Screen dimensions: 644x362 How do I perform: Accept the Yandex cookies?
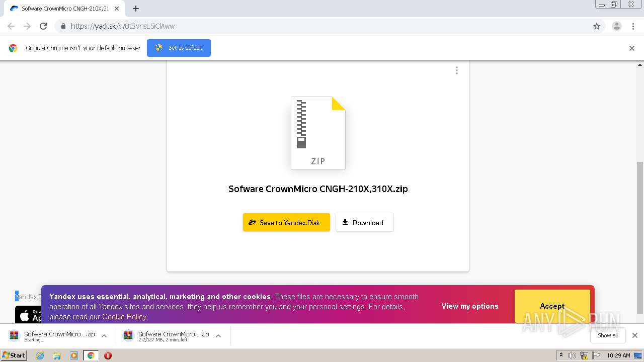point(552,306)
